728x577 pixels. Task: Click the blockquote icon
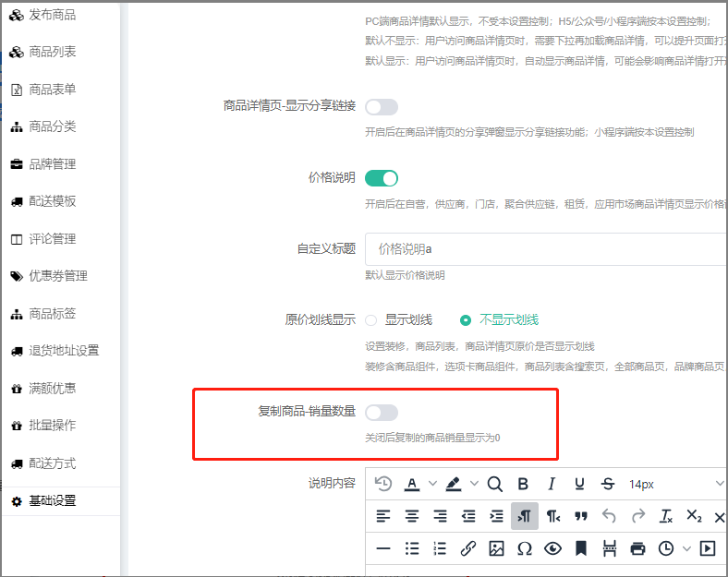coord(580,516)
